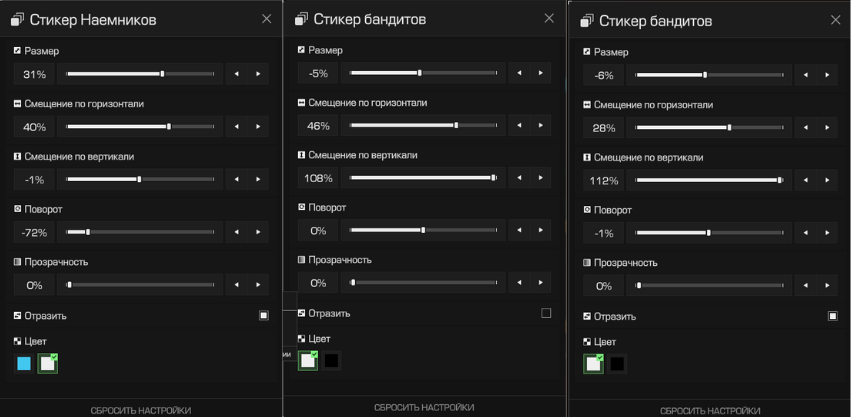Screen dimensions: 853x417
Task: Click the Размер icon in the Стикер Наемников panel
Action: 17,50
